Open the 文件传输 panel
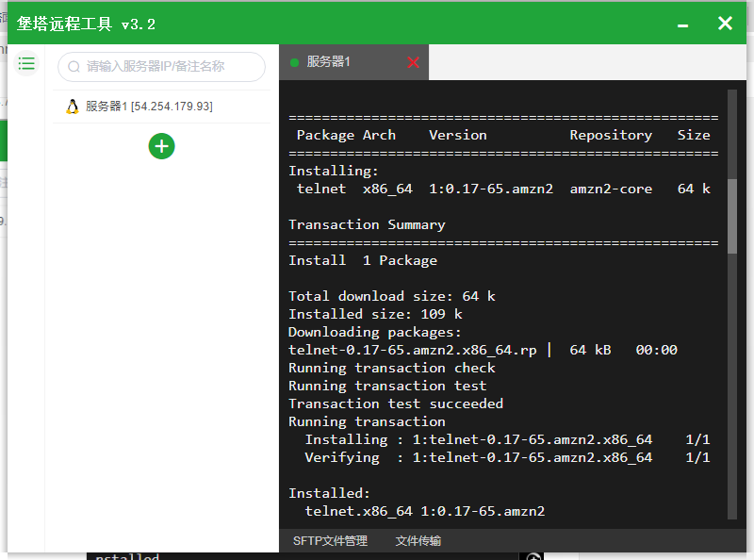754x560 pixels. (418, 541)
